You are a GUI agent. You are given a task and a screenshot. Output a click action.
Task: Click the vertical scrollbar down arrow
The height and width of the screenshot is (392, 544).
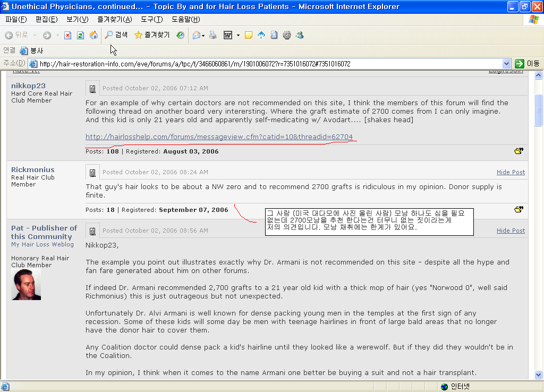(539, 374)
